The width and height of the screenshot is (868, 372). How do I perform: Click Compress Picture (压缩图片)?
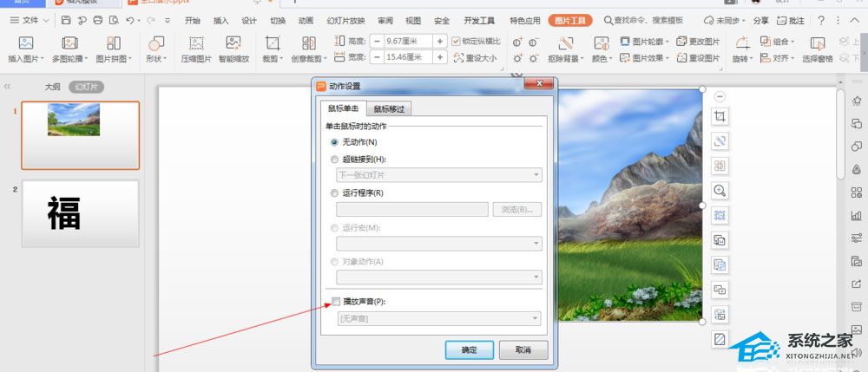196,49
